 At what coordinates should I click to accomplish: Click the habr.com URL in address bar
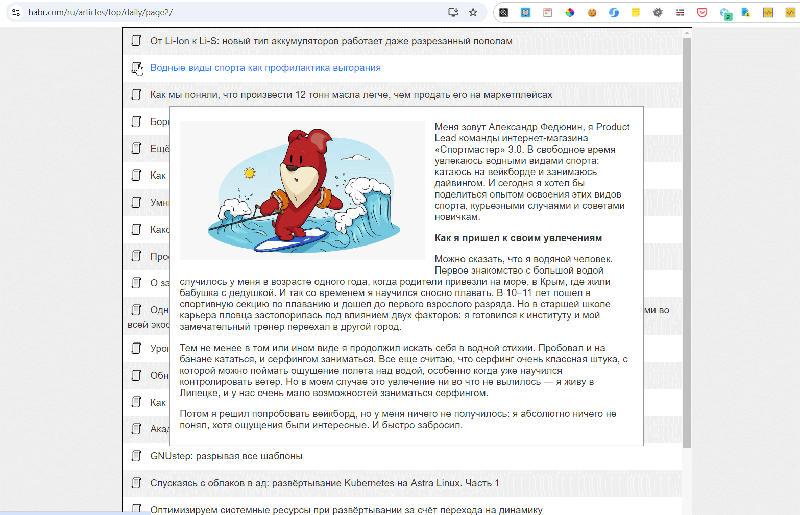point(101,12)
